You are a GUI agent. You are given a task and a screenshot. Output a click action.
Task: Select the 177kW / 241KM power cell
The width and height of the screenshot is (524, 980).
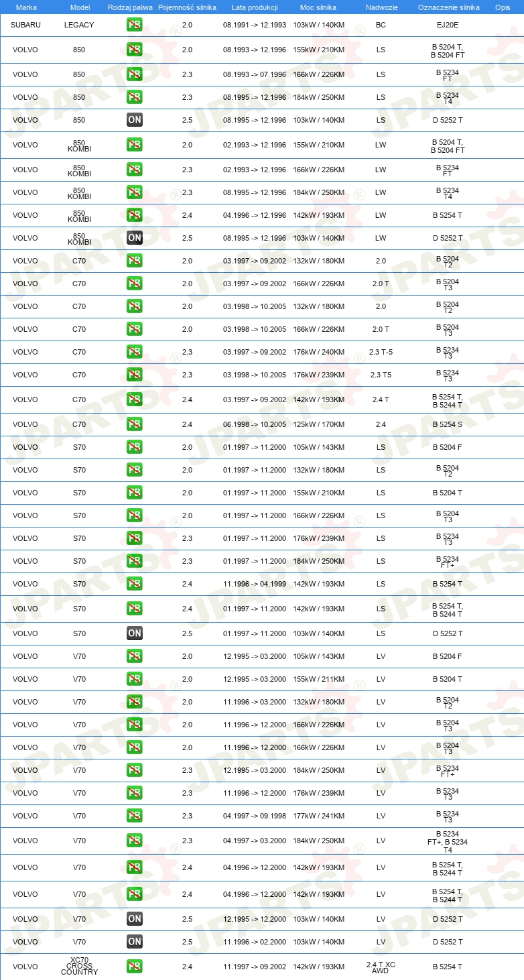pos(319,816)
